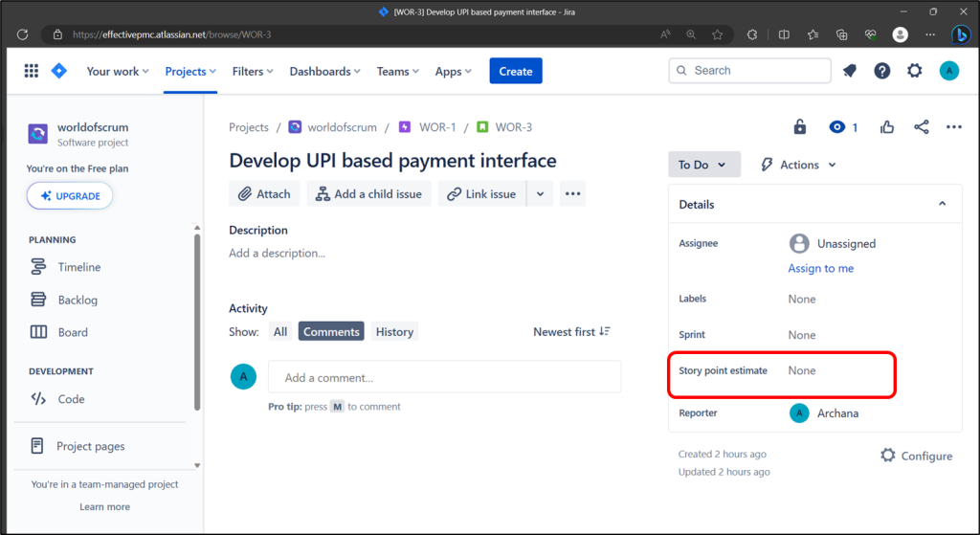Open the To Do status dropdown
Viewport: 980px width, 535px height.
(704, 165)
